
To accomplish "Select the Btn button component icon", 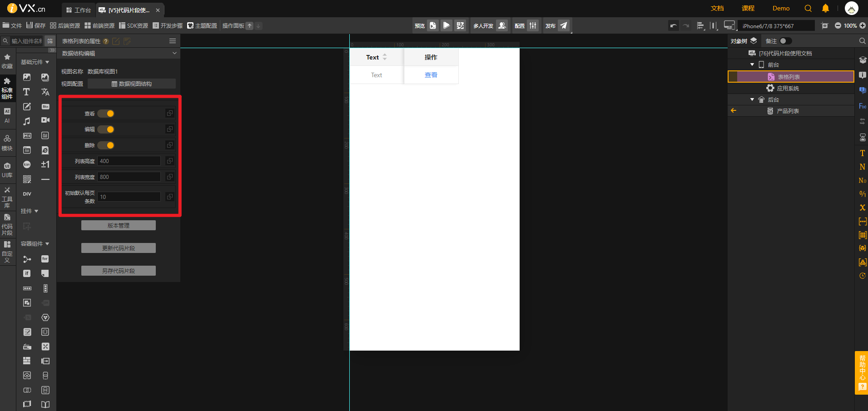I will [x=45, y=106].
